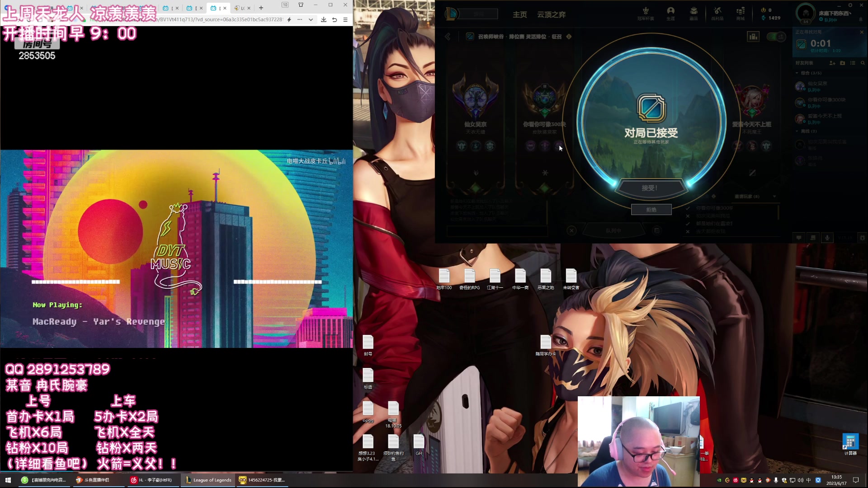Screen dimensions: 868x488
Task: Switch to the 云顶之弈 TFT tab
Action: [x=551, y=14]
